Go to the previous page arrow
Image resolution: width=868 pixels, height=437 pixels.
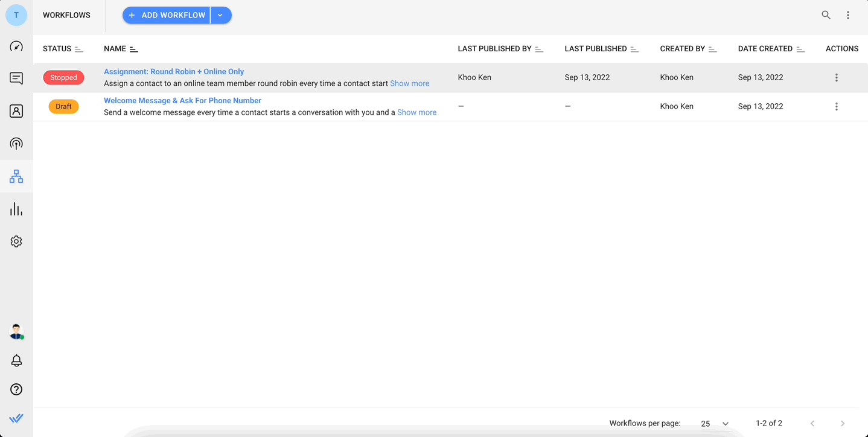pyautogui.click(x=812, y=423)
